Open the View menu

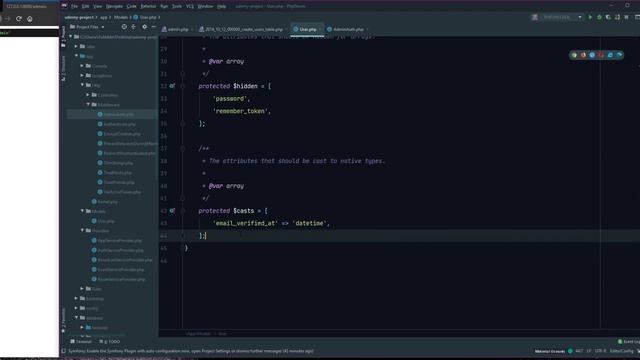pyautogui.click(x=98, y=7)
